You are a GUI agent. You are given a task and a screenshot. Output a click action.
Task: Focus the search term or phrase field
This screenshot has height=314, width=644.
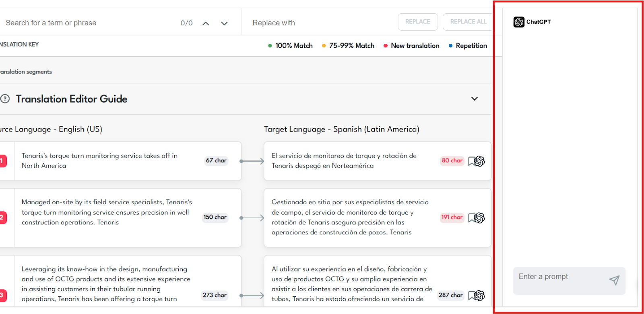89,23
